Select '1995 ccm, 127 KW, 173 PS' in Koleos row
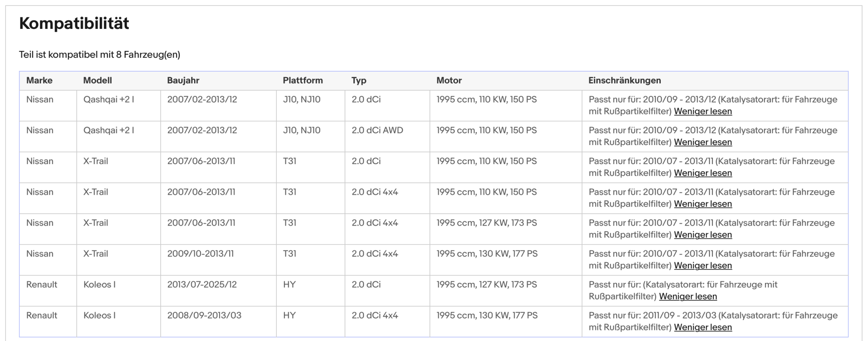 point(487,285)
